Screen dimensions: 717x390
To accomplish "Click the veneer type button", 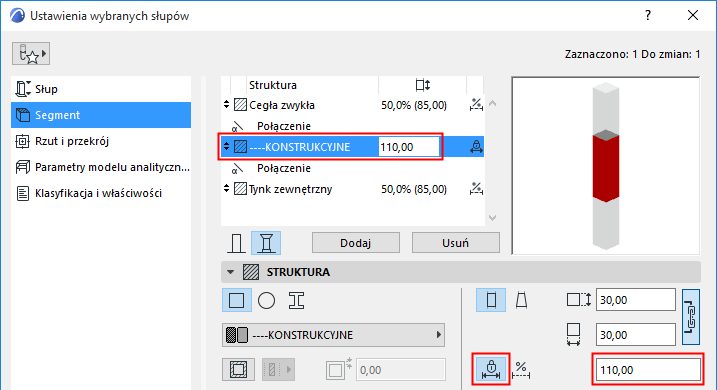I will pos(238,369).
